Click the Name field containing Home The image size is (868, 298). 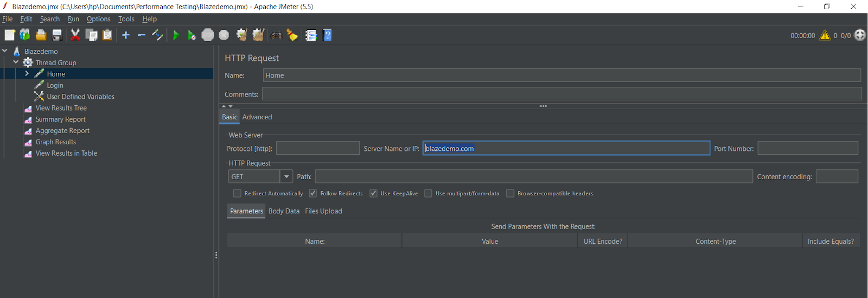[x=562, y=75]
